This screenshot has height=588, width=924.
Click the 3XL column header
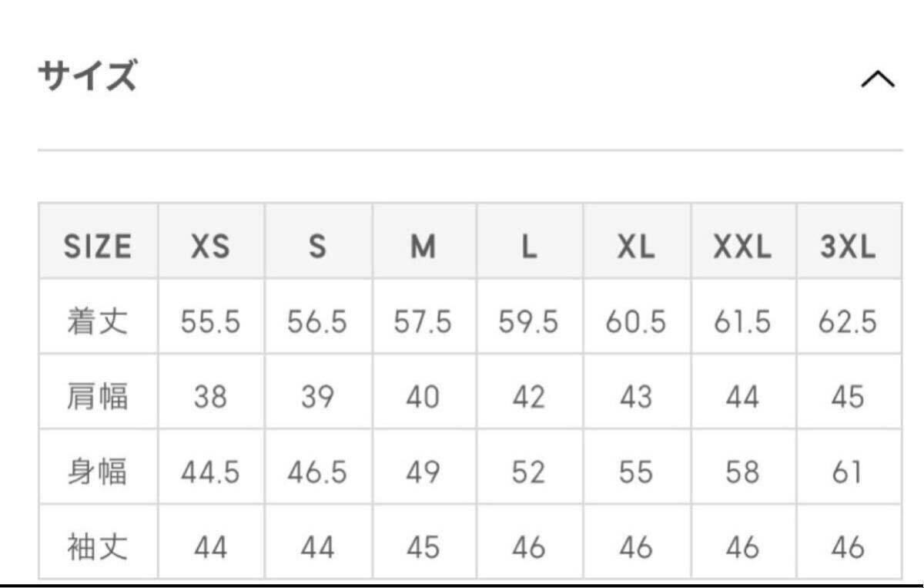848,247
